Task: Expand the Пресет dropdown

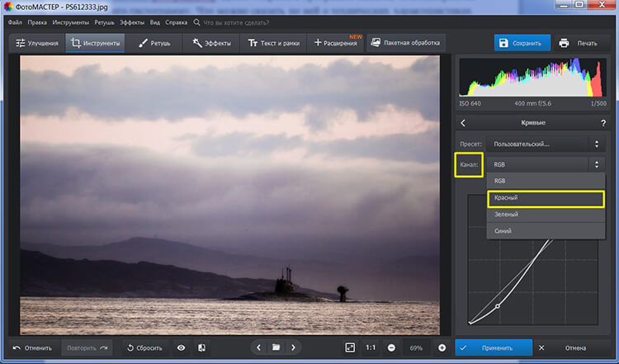Action: coord(546,144)
